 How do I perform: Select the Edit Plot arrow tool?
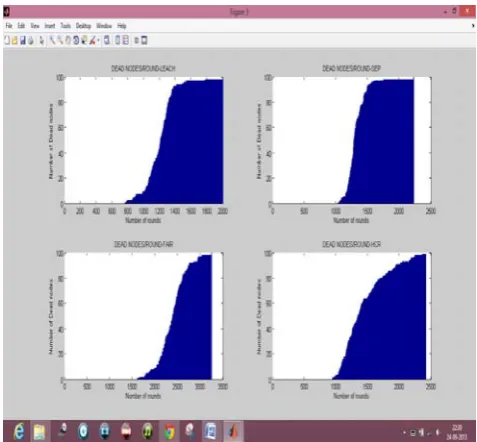(42, 40)
